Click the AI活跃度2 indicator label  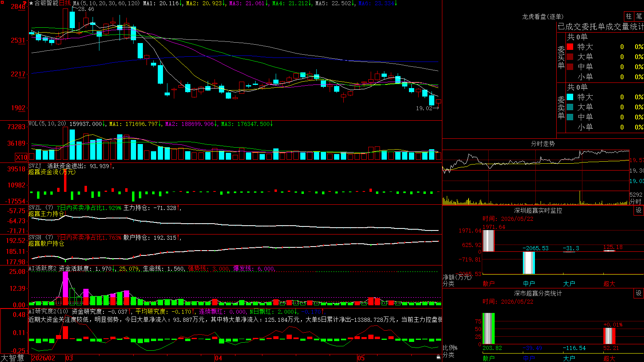[43, 268]
